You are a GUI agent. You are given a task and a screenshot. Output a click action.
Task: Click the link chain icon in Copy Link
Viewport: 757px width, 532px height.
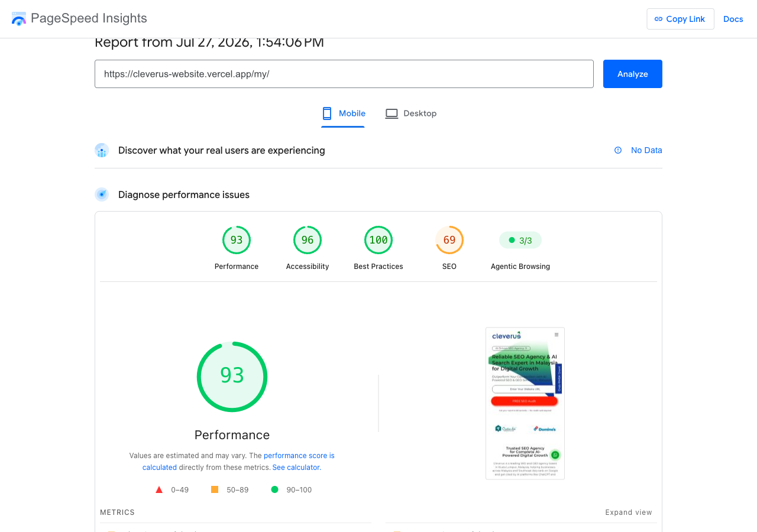658,19
